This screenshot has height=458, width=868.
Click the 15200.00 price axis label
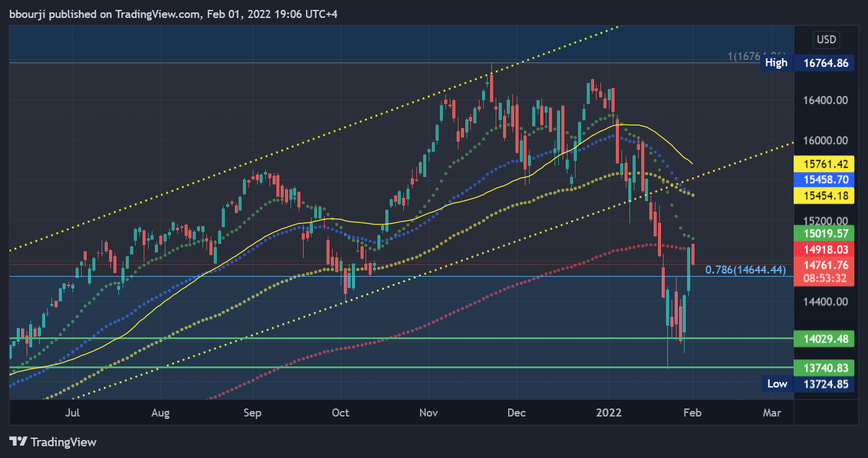pos(825,220)
